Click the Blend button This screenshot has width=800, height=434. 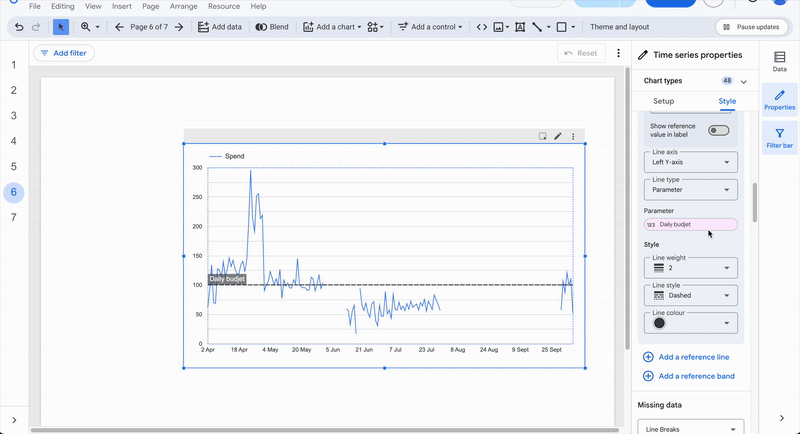(x=272, y=27)
